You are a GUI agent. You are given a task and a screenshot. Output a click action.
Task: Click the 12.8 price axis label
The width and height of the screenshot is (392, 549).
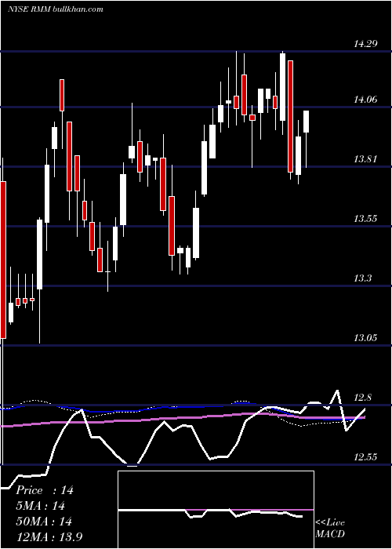click(x=362, y=398)
